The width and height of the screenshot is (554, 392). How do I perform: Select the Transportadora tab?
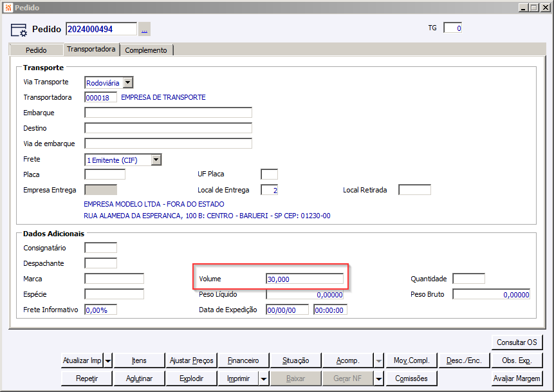pyautogui.click(x=91, y=49)
